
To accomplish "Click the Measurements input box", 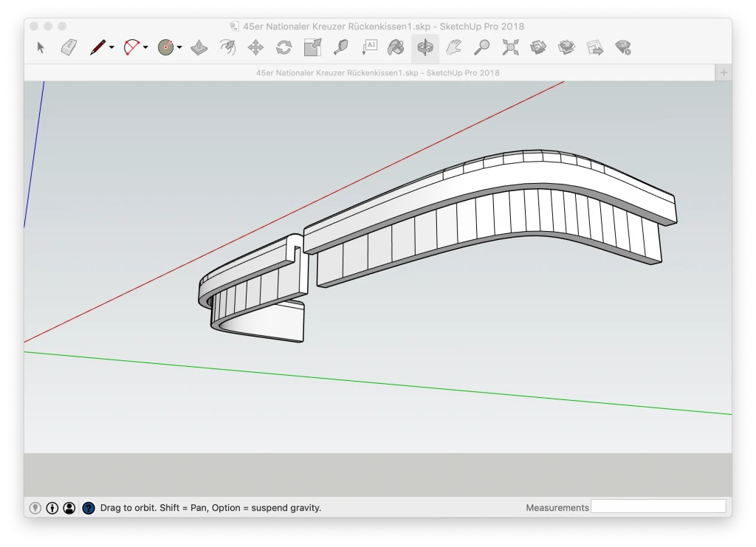I will (x=659, y=506).
